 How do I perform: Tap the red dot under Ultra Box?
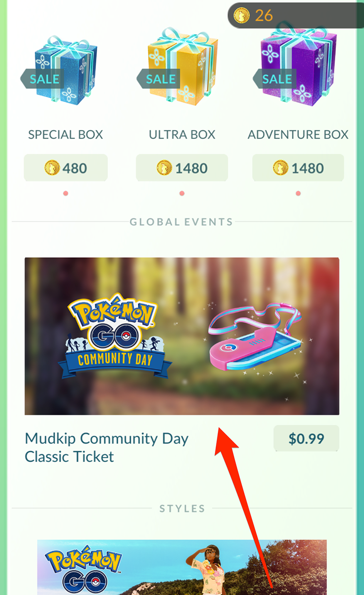pyautogui.click(x=182, y=194)
